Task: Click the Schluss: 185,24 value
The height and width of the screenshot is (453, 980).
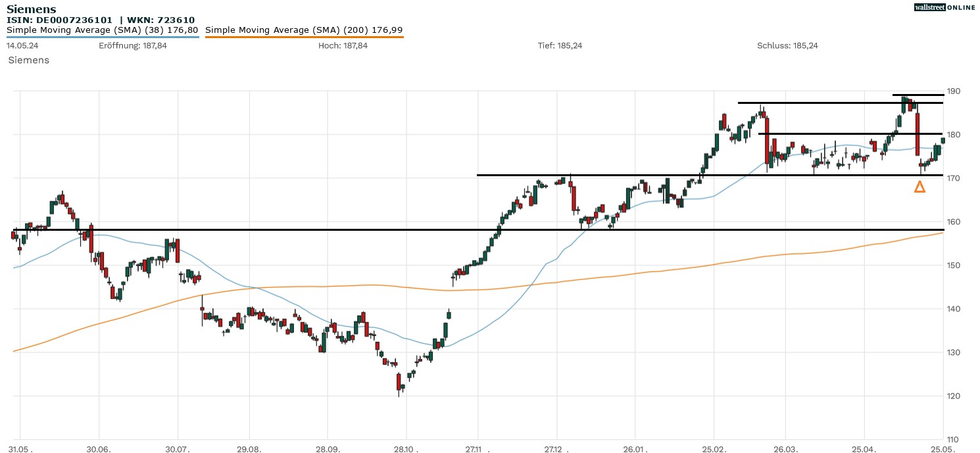Action: [787, 46]
